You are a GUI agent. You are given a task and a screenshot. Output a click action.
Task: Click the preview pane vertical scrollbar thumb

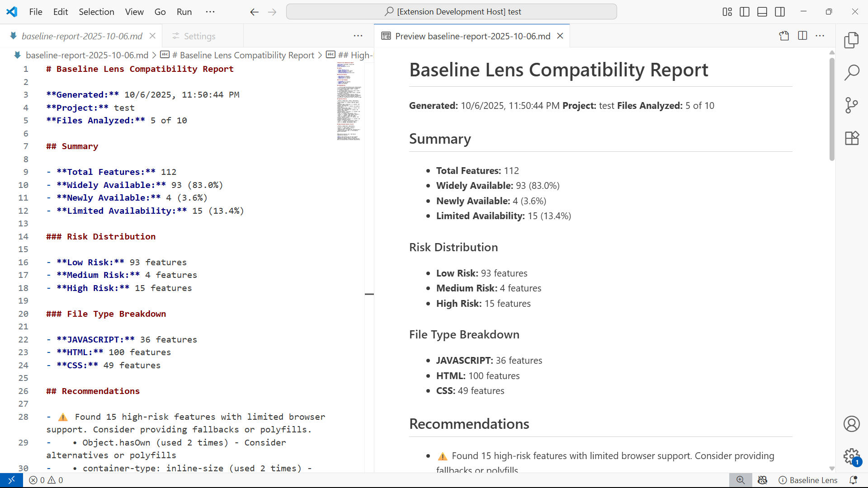point(832,108)
